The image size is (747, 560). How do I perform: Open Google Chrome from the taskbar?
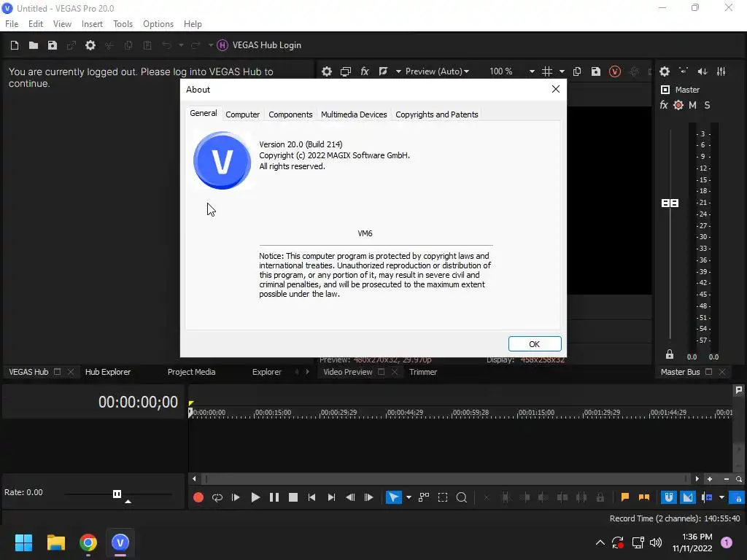(x=88, y=542)
